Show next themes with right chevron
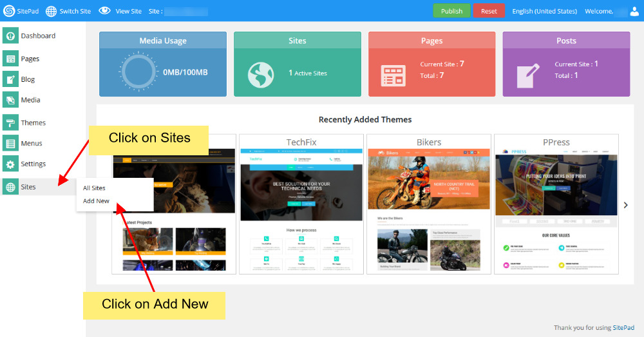This screenshot has width=644, height=337. 625,205
